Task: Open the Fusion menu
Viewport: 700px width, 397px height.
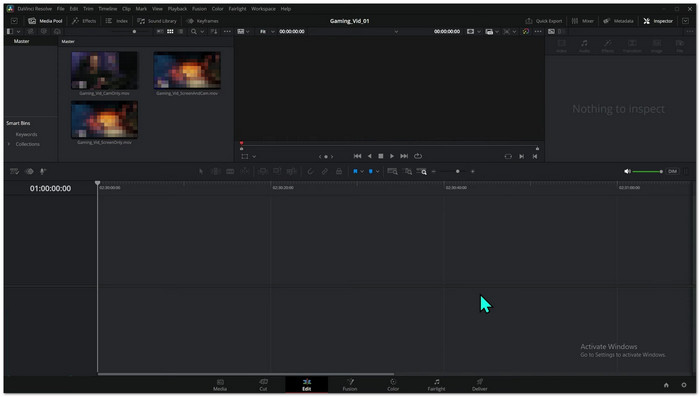Action: (199, 8)
